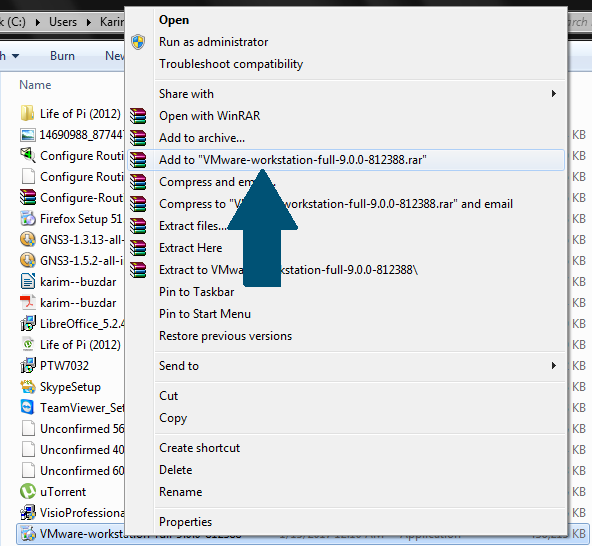Click the VisioProfessional installer icon
The height and width of the screenshot is (546, 592).
(x=28, y=513)
